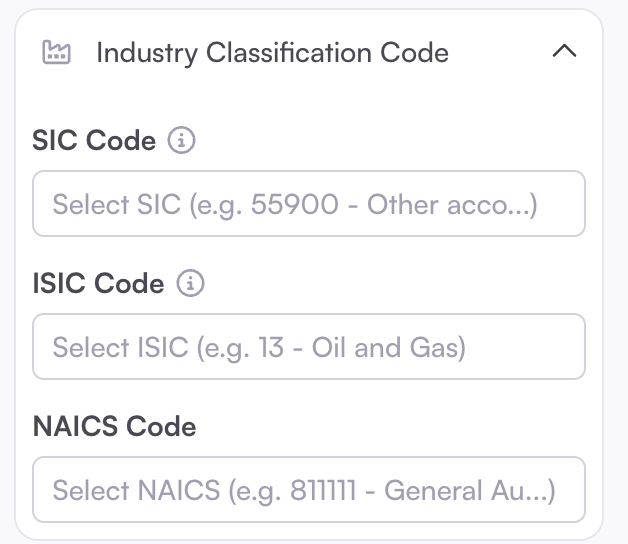Open the ISIC Code dropdown
This screenshot has height=544, width=628.
308,347
